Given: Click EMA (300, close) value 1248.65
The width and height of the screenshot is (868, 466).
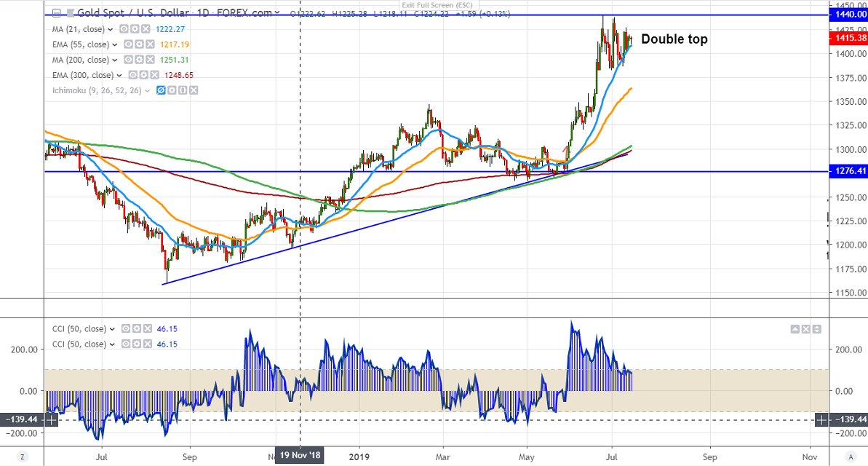Looking at the screenshot, I should [x=179, y=75].
